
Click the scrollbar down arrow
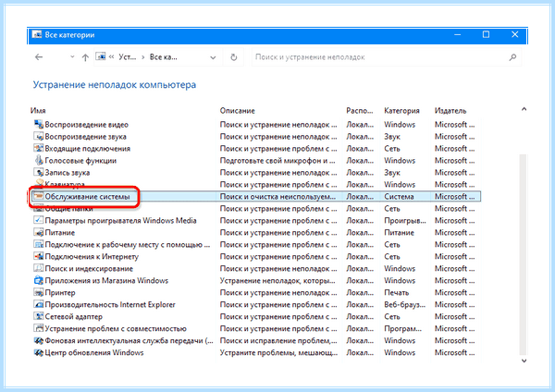tap(524, 361)
